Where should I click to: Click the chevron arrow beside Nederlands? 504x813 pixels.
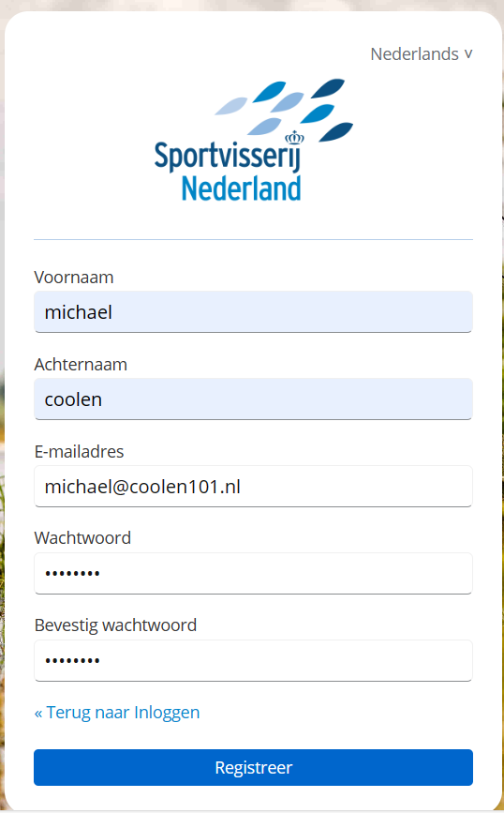(468, 54)
